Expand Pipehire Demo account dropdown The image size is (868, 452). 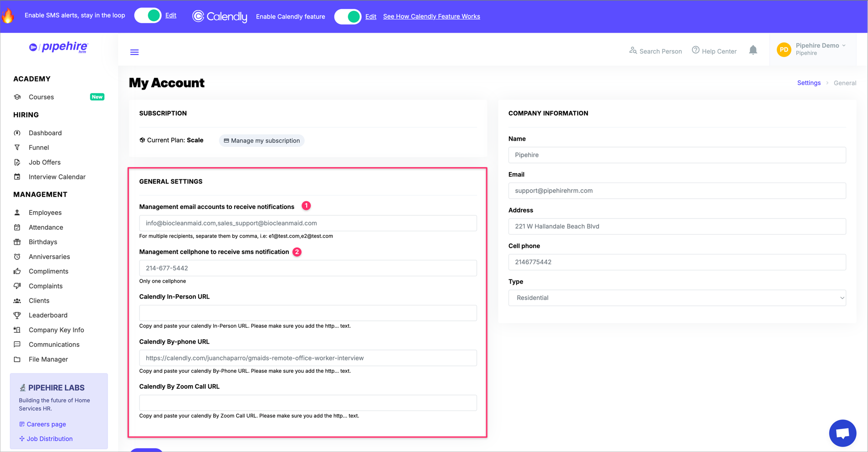tap(821, 46)
